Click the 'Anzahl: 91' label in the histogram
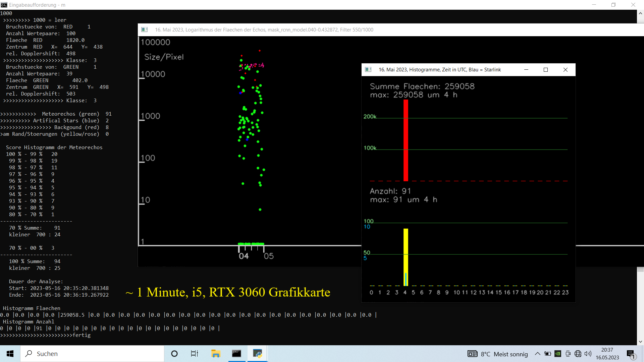This screenshot has height=362, width=644. 390,191
